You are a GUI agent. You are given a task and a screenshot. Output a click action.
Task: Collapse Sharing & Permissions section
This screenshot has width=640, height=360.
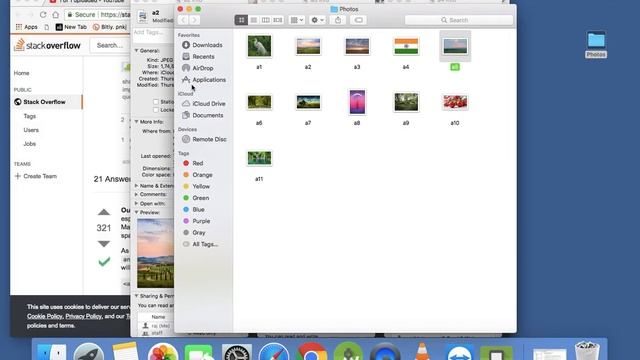(x=136, y=296)
